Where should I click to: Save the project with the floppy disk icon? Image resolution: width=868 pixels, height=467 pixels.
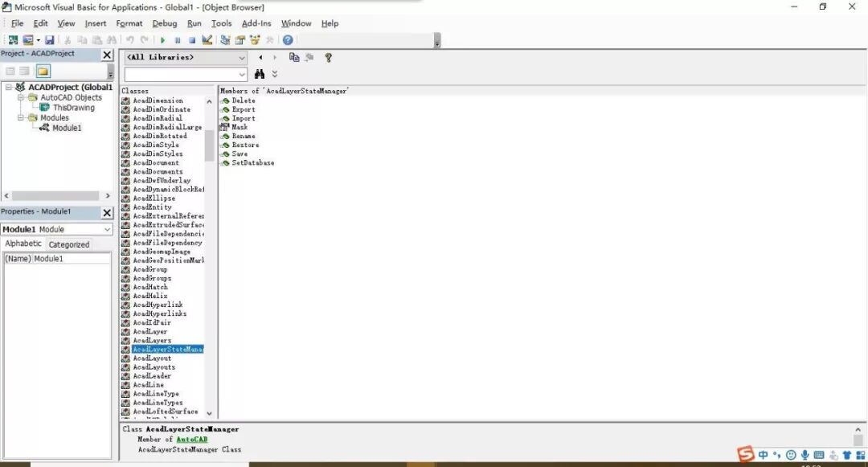pyautogui.click(x=50, y=40)
